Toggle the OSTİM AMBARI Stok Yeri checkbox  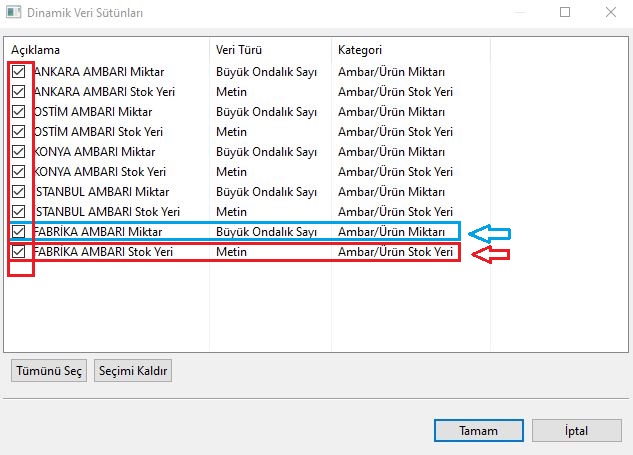point(19,132)
